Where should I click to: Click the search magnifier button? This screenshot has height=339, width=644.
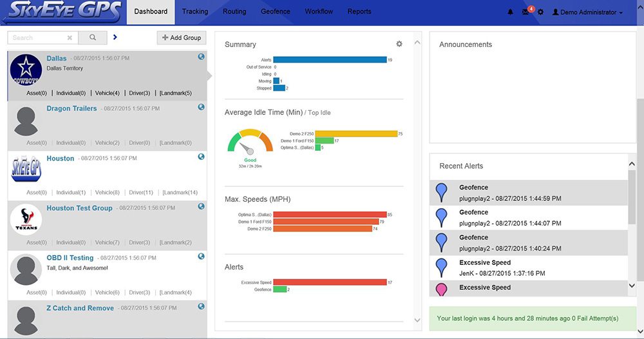click(x=93, y=38)
